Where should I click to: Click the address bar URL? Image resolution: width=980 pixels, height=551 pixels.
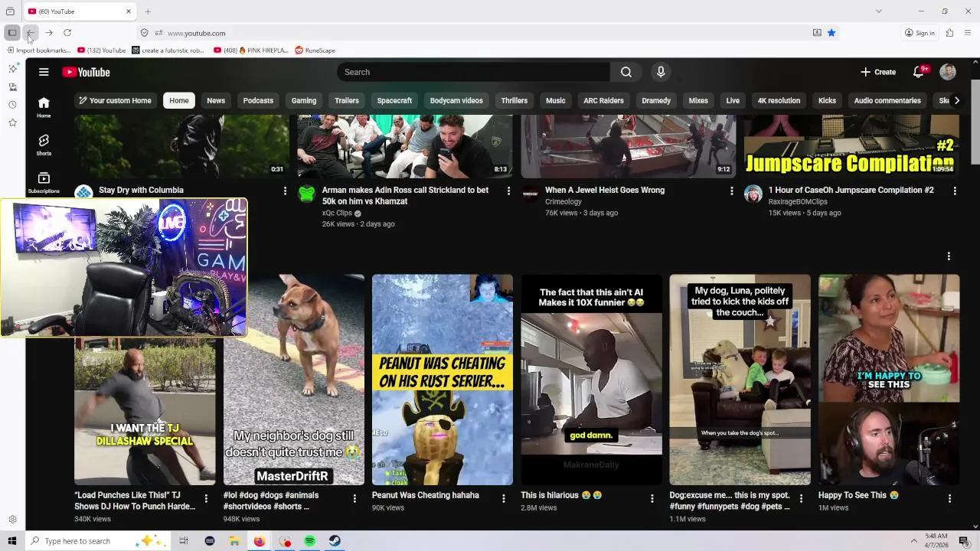click(196, 33)
